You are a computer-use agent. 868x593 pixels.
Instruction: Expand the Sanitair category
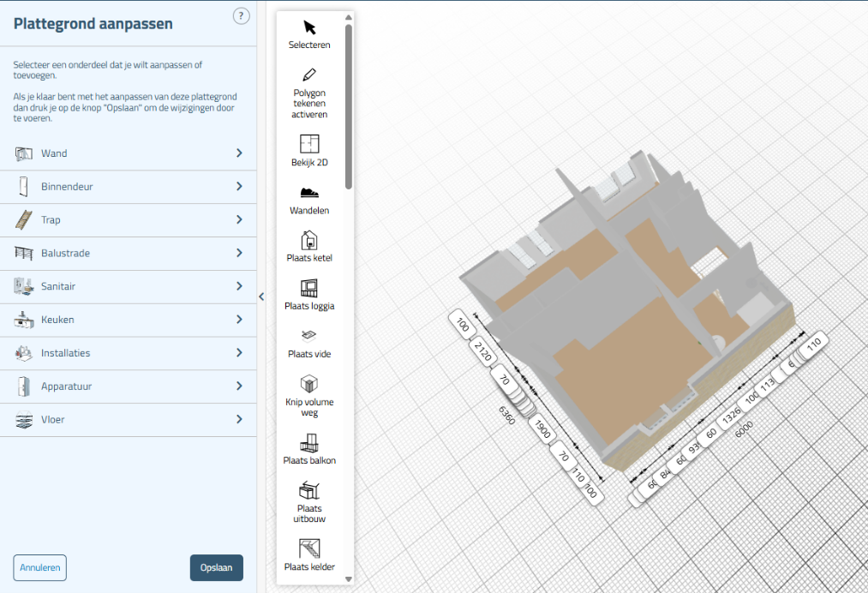[x=129, y=286]
